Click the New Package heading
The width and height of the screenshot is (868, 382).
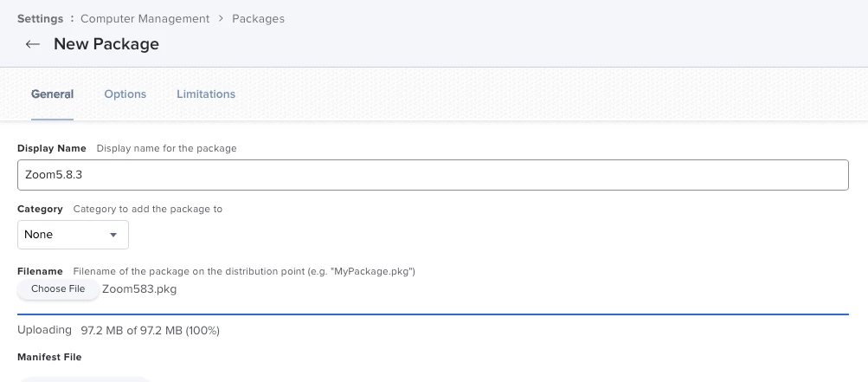click(x=106, y=44)
